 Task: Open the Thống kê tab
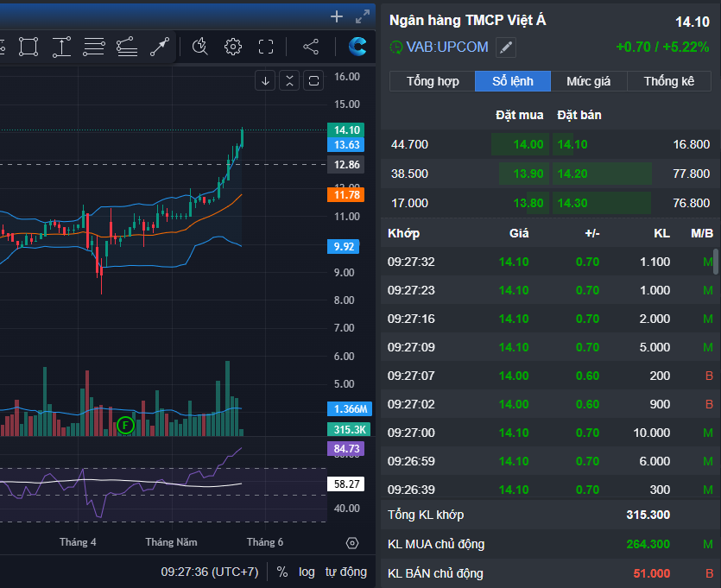tap(669, 81)
